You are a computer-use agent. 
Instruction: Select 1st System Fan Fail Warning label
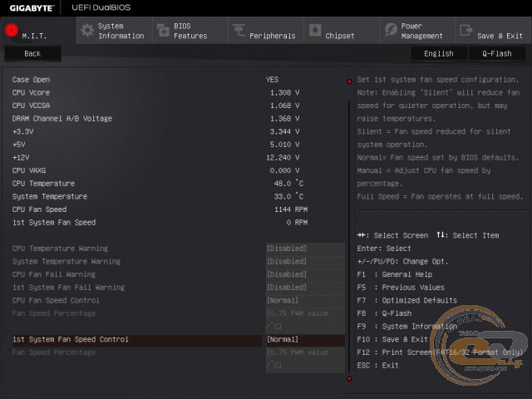(x=68, y=288)
